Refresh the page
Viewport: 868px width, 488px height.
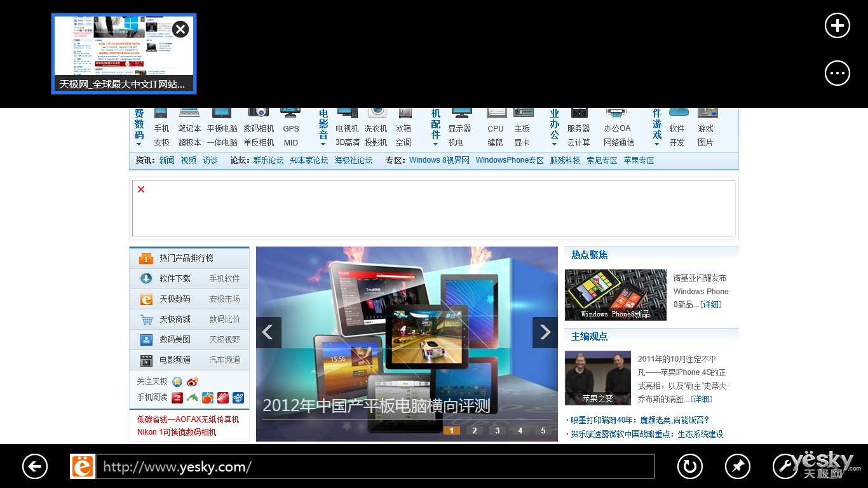click(690, 467)
